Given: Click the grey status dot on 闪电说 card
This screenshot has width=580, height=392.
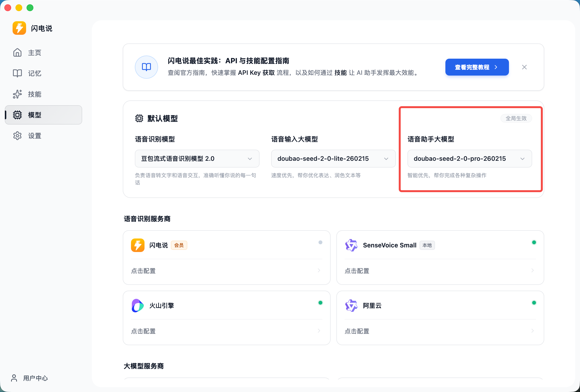Looking at the screenshot, I should [x=320, y=242].
